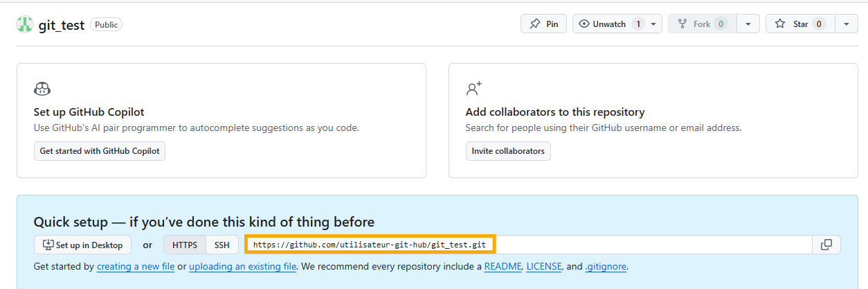Click the git_test repository avatar icon

click(25, 24)
